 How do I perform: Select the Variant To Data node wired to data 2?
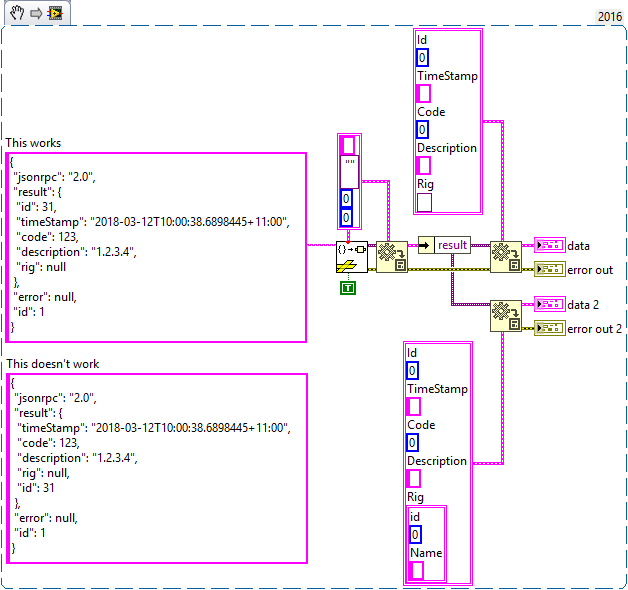(504, 315)
